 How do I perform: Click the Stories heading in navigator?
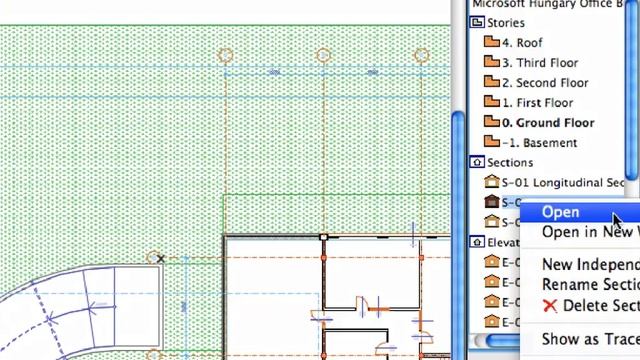click(506, 22)
